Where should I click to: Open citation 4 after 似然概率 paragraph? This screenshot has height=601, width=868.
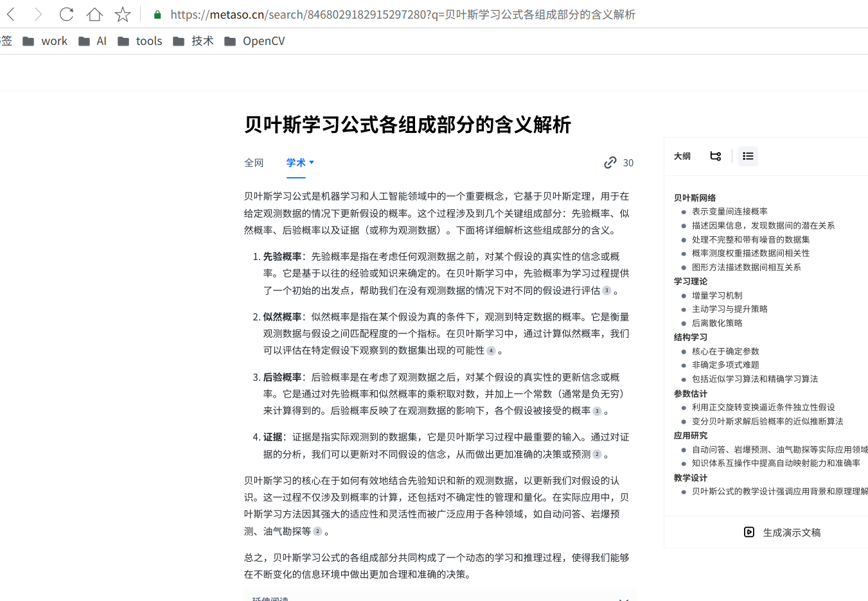pyautogui.click(x=491, y=351)
